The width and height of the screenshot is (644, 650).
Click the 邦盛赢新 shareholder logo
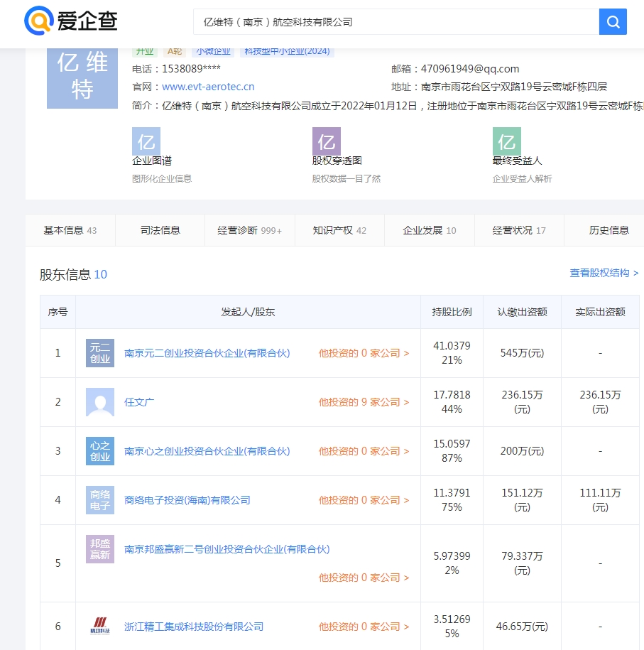[100, 549]
